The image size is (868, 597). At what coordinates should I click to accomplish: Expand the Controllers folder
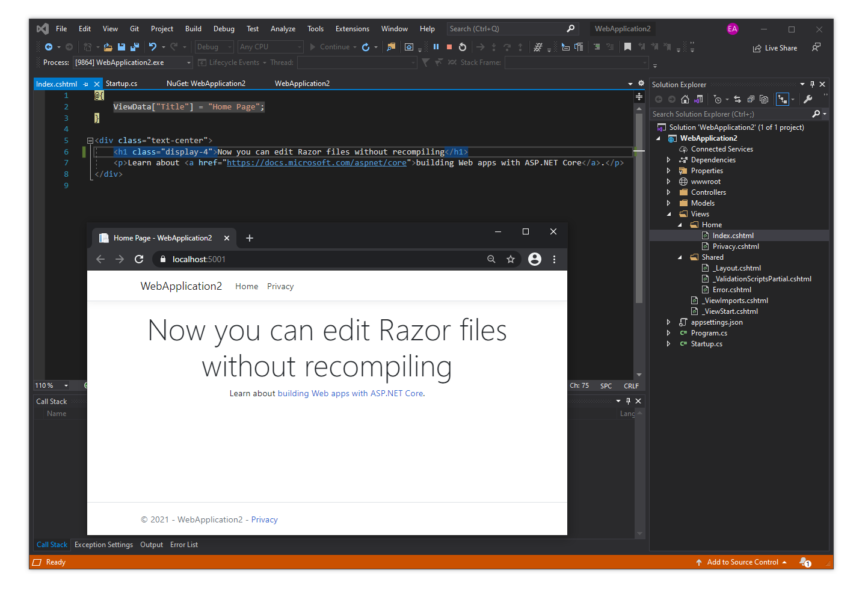pyautogui.click(x=668, y=192)
